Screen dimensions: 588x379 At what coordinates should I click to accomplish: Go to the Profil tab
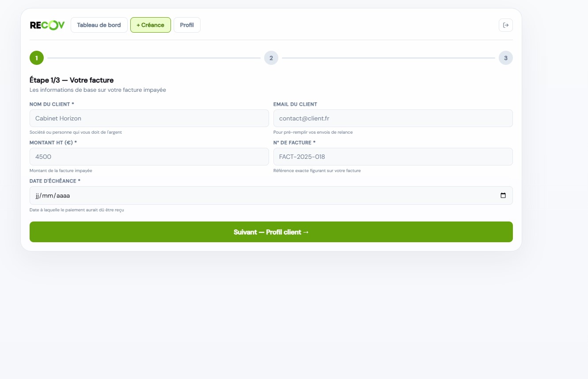[x=187, y=25]
